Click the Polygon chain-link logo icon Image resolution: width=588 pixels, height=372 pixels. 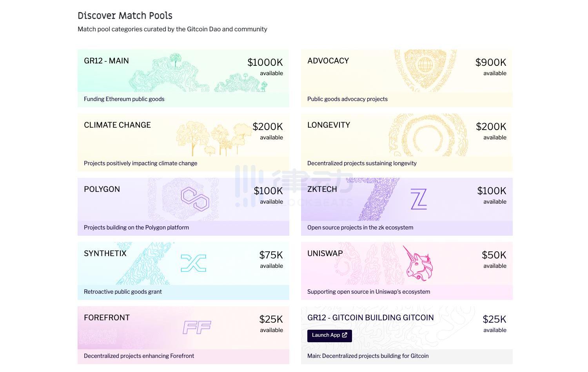[x=195, y=199]
